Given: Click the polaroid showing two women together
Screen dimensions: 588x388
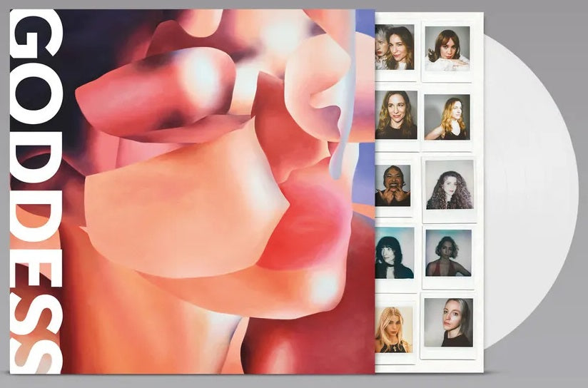Looking at the screenshot, I should [x=395, y=48].
